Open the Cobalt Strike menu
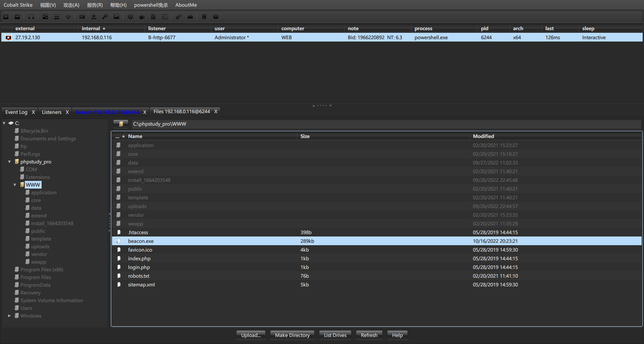 click(x=18, y=5)
